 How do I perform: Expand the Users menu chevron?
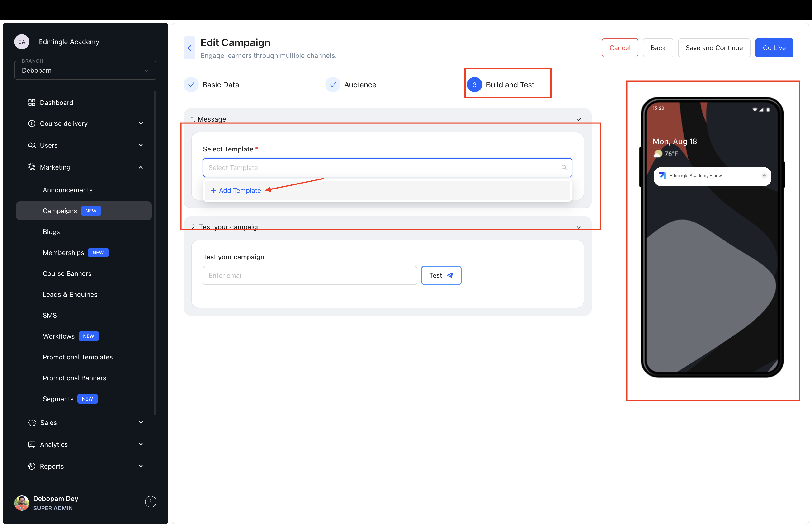click(x=141, y=145)
